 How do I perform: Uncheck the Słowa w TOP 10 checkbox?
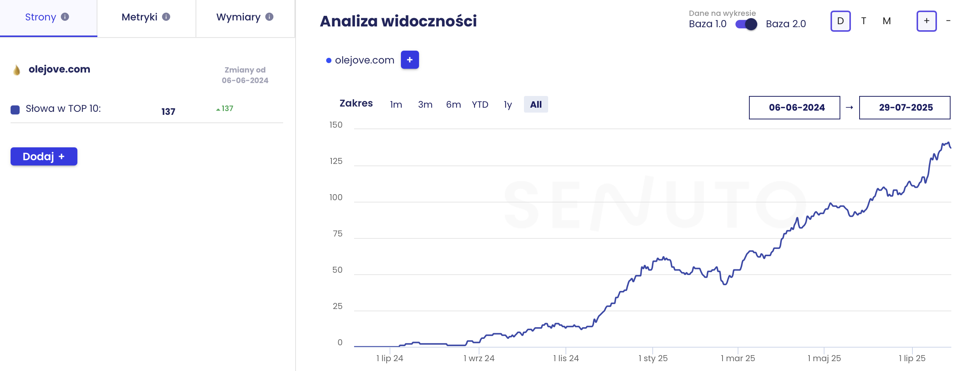[x=14, y=110]
